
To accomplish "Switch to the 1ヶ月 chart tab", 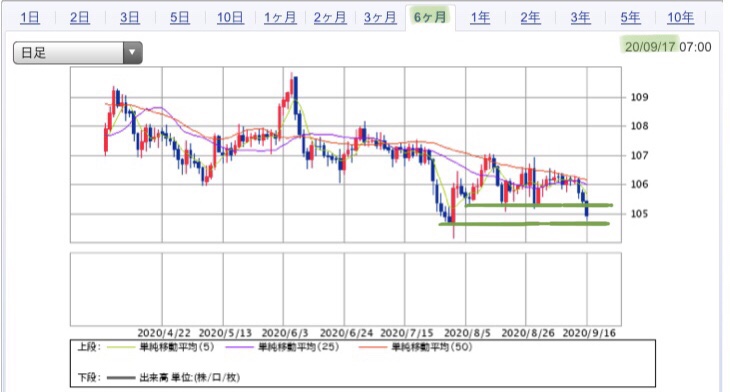I will (x=280, y=18).
